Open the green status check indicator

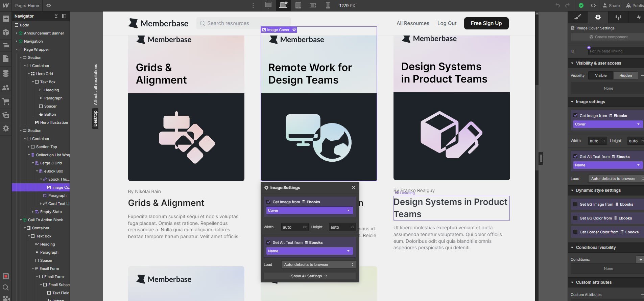point(581,5)
